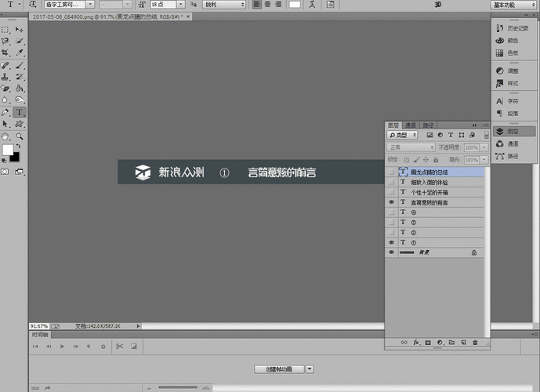
Task: Open font size dropdown arrow
Action: point(181,5)
